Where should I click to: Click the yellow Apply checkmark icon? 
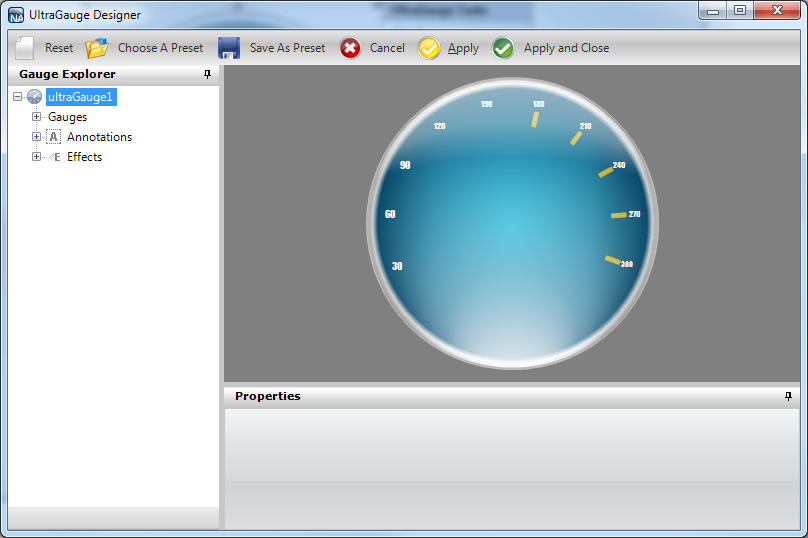429,48
